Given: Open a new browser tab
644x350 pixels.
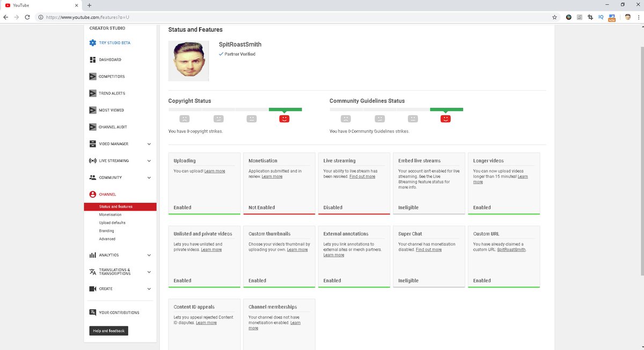Looking at the screenshot, I should tap(89, 5).
